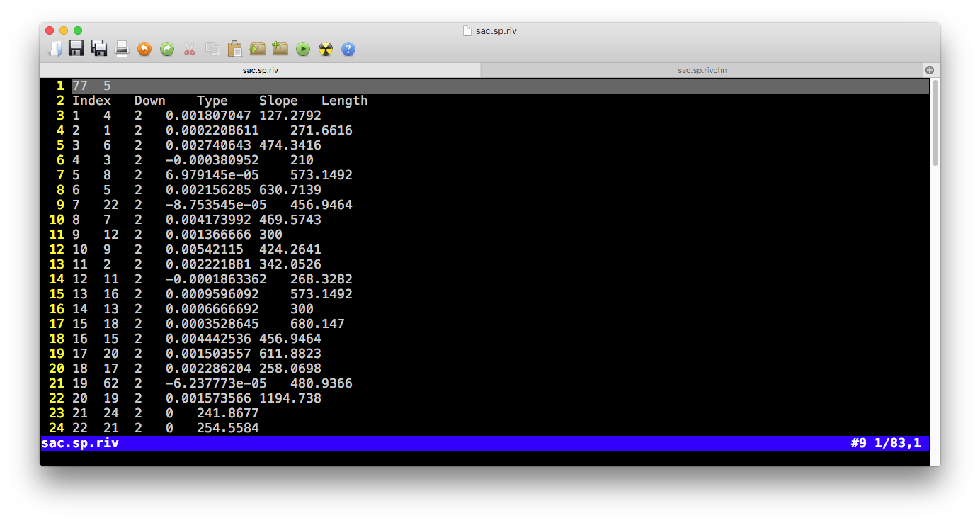Click the slope value -8.753545e-05
The width and height of the screenshot is (980, 523).
pos(216,205)
